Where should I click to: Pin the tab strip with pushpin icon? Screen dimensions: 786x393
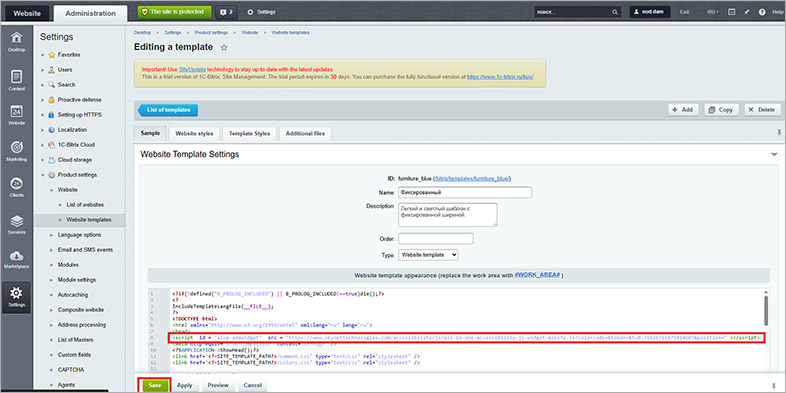pos(779,133)
